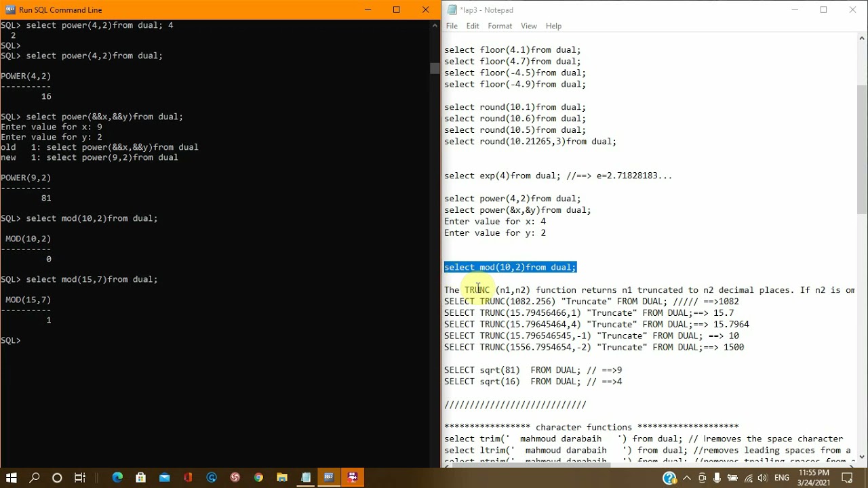
Task: Click 'select power(&x,&y)from dual;' in Notepad
Action: 517,210
